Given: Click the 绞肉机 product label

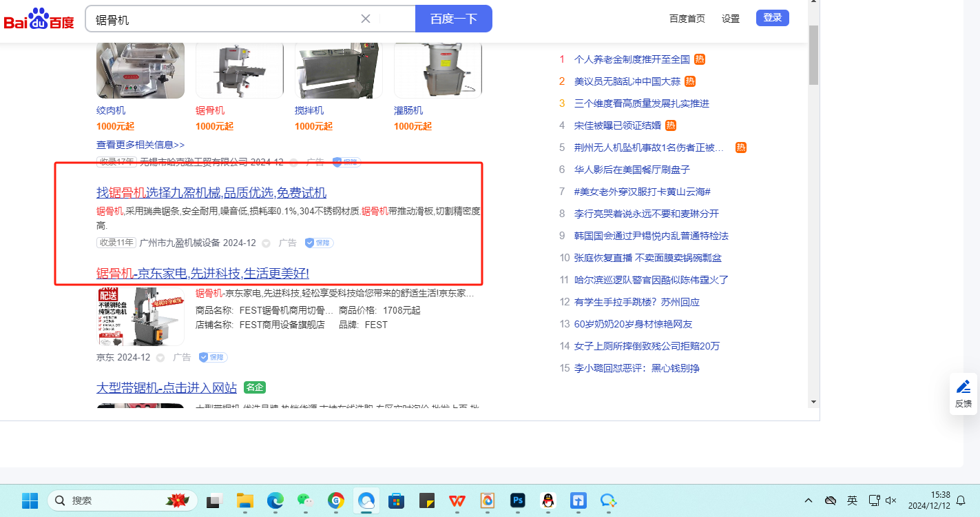Looking at the screenshot, I should [111, 110].
